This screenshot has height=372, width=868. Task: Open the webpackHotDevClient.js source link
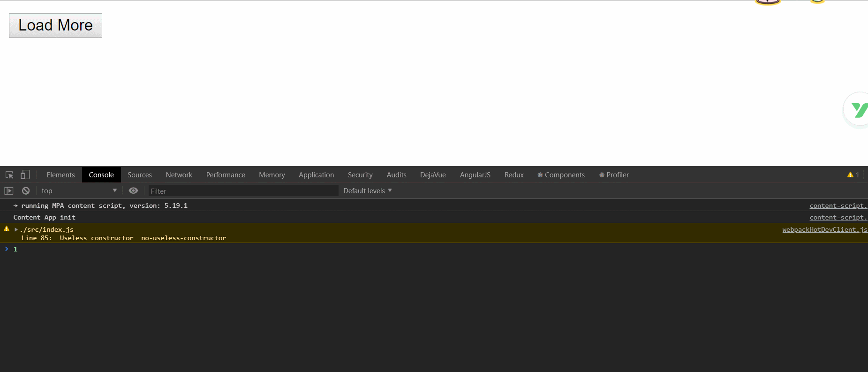pyautogui.click(x=825, y=230)
